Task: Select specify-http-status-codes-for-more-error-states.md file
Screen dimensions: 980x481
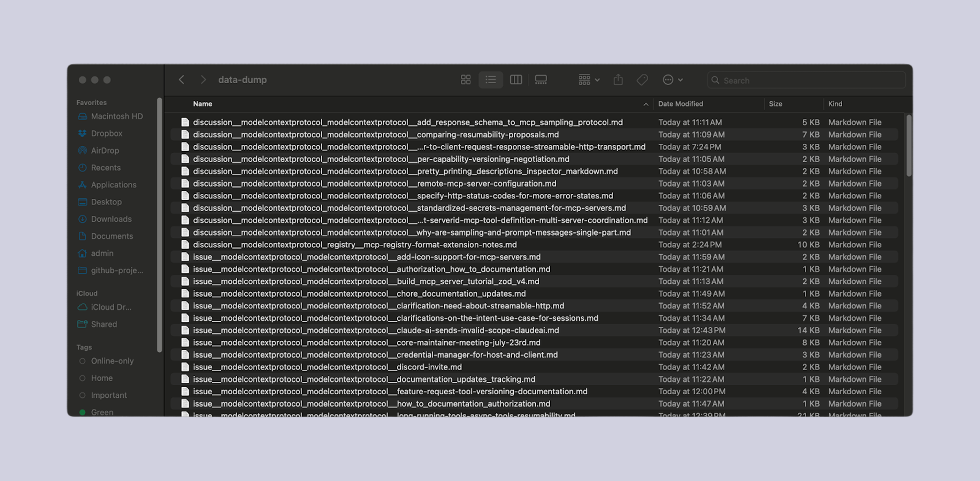Action: tap(535, 196)
